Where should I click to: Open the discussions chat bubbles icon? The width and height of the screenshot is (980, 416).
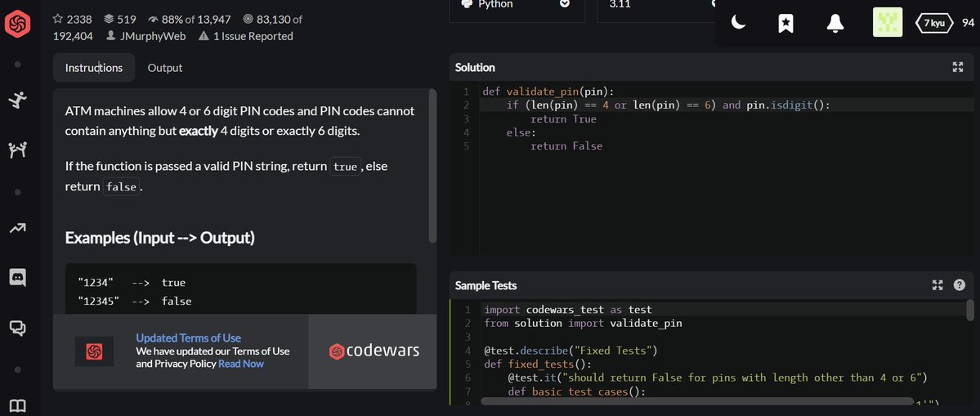(x=17, y=327)
